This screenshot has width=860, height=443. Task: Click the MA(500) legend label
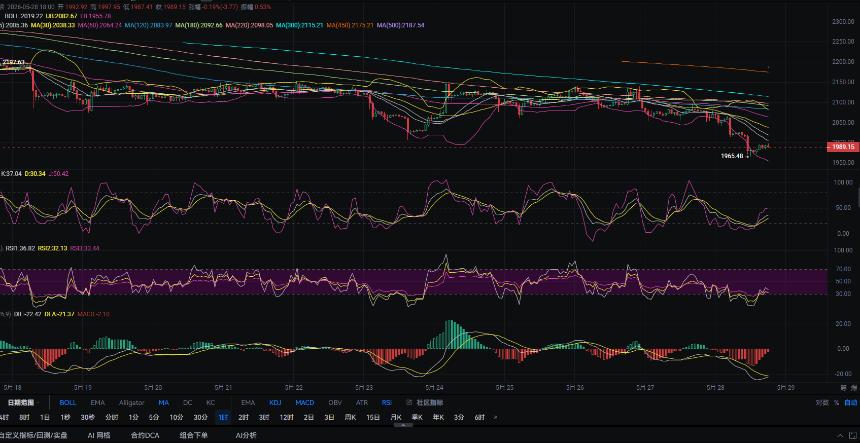coord(400,25)
